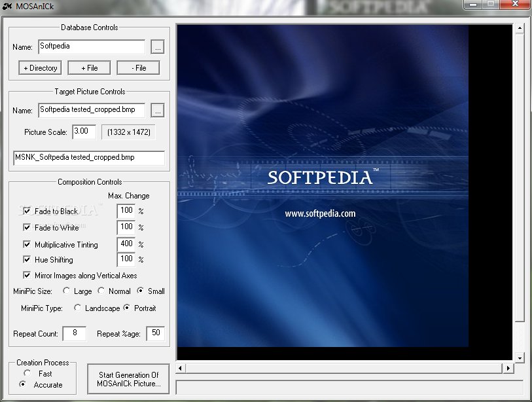The image size is (532, 402).
Task: Choose Landscape MiniPic type
Action: pyautogui.click(x=77, y=308)
